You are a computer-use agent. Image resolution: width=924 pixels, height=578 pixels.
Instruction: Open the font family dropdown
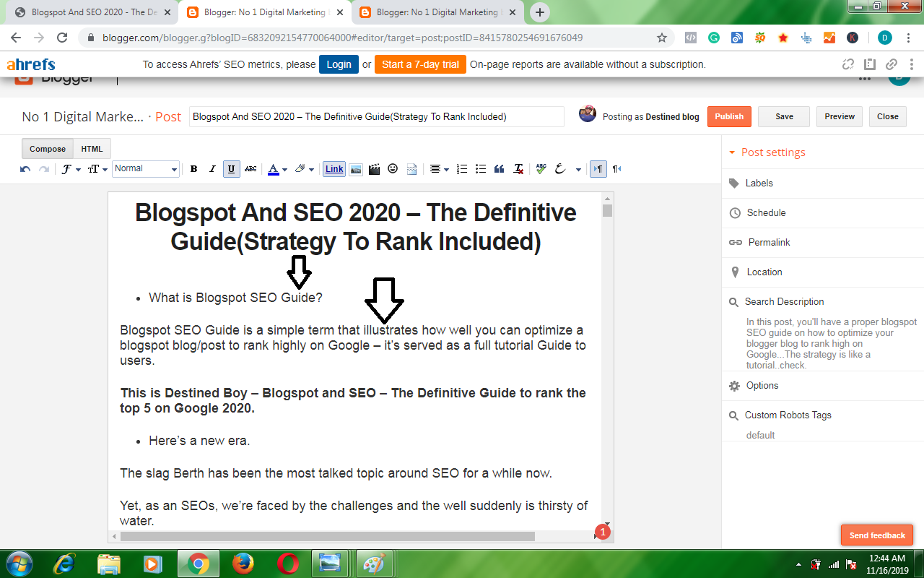(71, 169)
